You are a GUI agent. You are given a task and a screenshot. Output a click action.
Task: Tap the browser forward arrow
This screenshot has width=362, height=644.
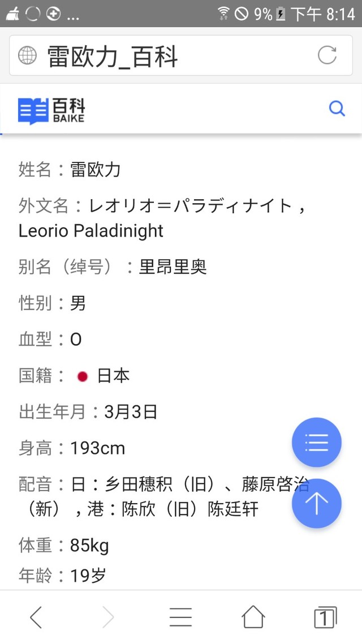pyautogui.click(x=108, y=617)
